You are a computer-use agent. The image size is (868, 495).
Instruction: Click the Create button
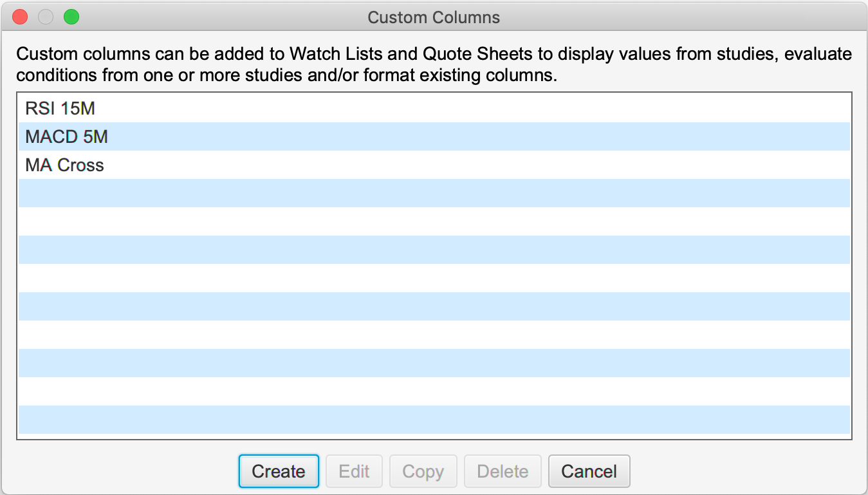[x=279, y=471]
